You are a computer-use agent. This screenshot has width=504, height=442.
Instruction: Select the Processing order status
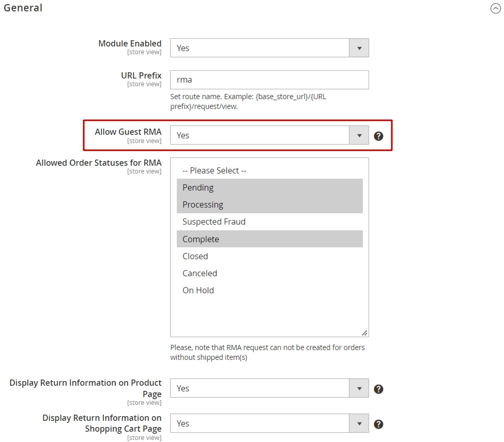270,204
